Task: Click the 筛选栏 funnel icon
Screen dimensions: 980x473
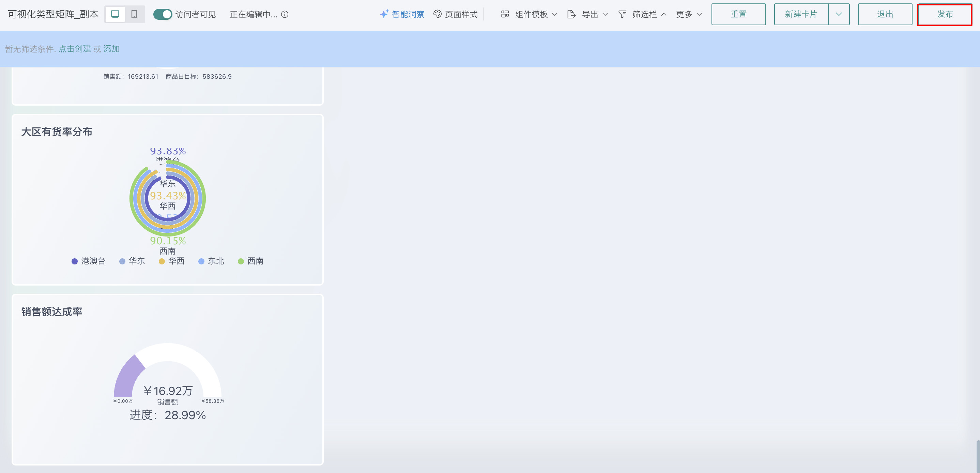Action: pyautogui.click(x=622, y=14)
